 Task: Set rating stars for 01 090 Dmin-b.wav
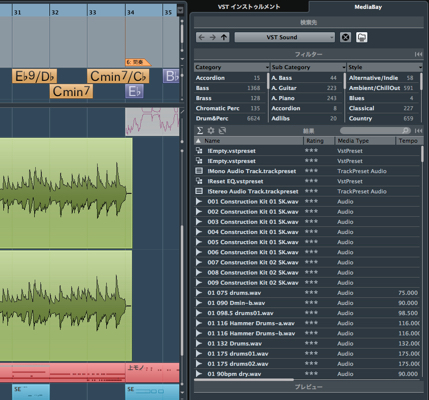click(311, 303)
